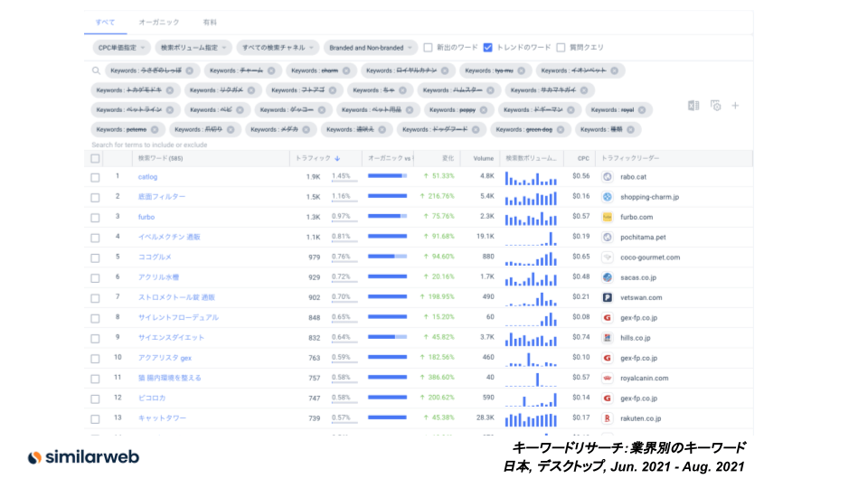This screenshot has width=868, height=488.
Task: Click organic vs paid bar for サイエンスダイエット
Action: pos(388,337)
